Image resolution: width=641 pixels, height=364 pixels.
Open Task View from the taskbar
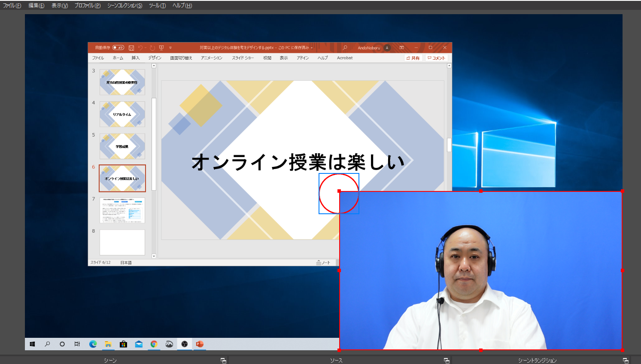[77, 344]
